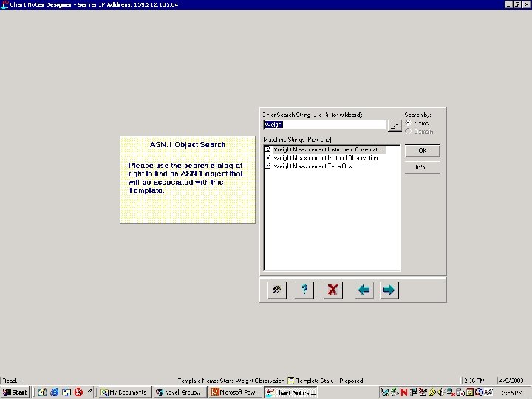
Task: Select Weight Measurement Method Observation list entry
Action: click(x=326, y=158)
